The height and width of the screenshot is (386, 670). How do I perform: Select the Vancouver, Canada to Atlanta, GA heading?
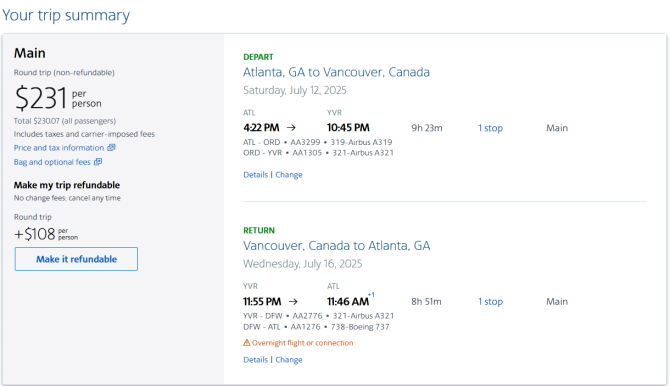coord(337,246)
